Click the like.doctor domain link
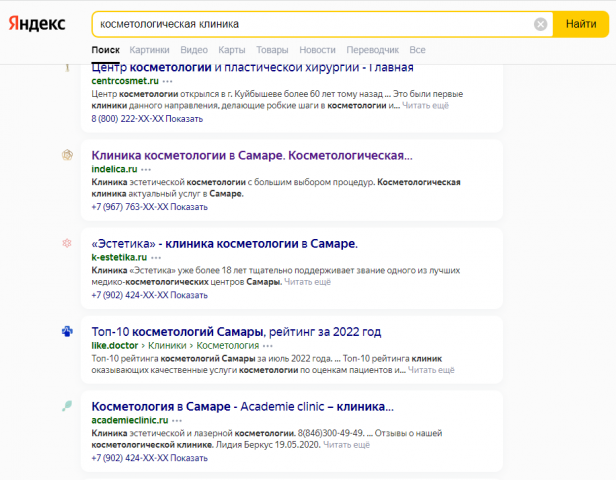This screenshot has width=616, height=480. click(x=115, y=346)
